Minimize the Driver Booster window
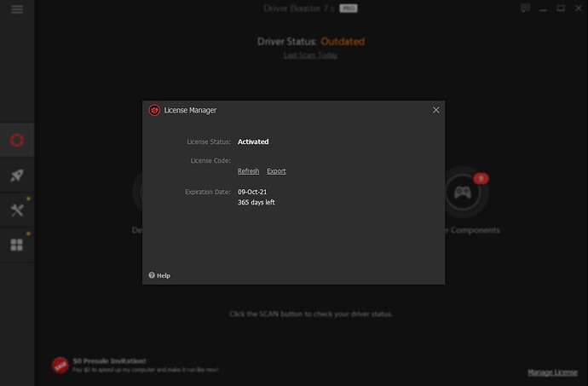The height and width of the screenshot is (386, 588). tap(543, 9)
